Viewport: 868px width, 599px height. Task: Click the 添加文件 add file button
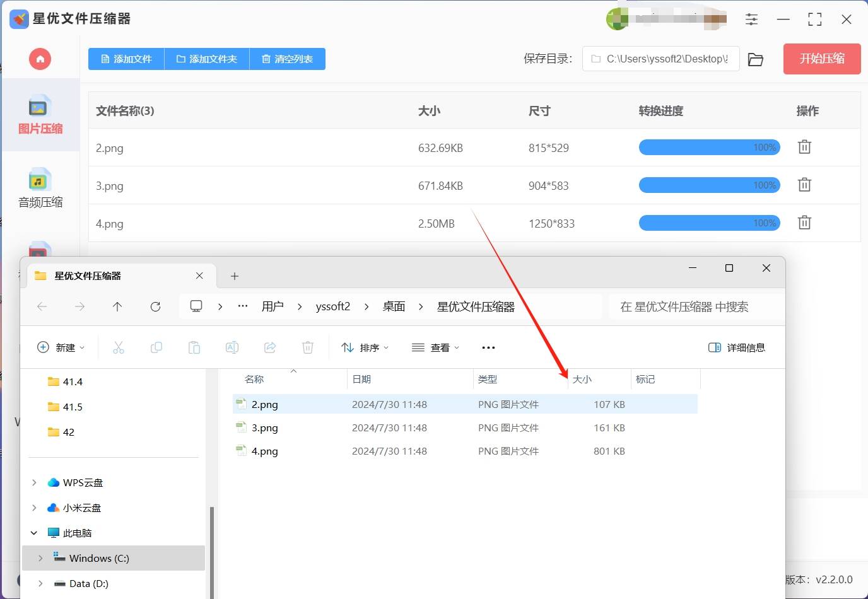click(126, 59)
